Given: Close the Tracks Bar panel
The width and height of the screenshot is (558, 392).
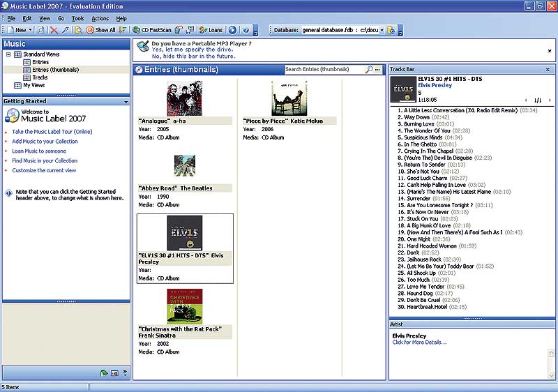Looking at the screenshot, I should pos(548,69).
